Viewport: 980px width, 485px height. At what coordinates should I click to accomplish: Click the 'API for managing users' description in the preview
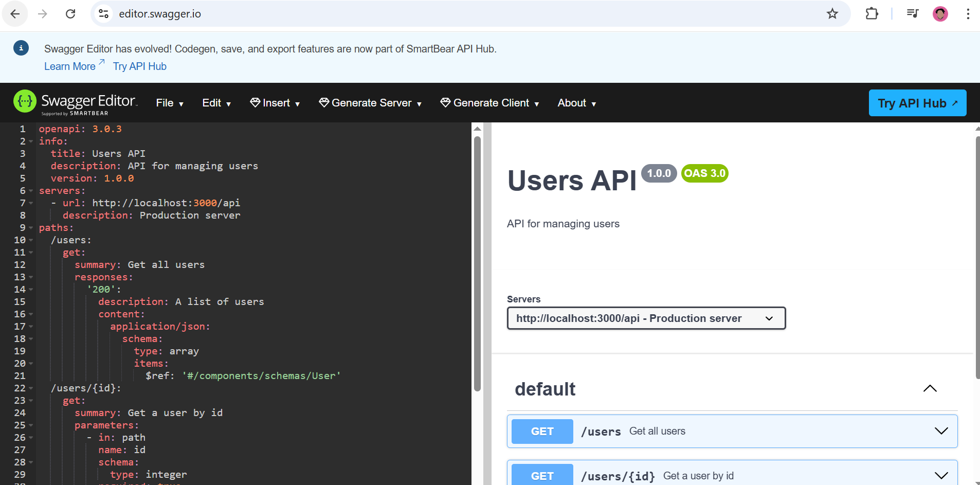563,224
